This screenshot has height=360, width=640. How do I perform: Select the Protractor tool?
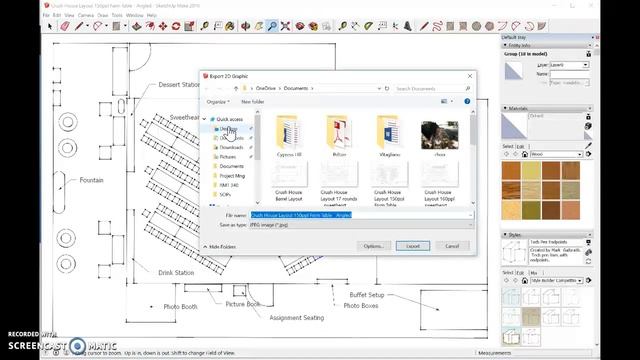pyautogui.click(x=369, y=27)
